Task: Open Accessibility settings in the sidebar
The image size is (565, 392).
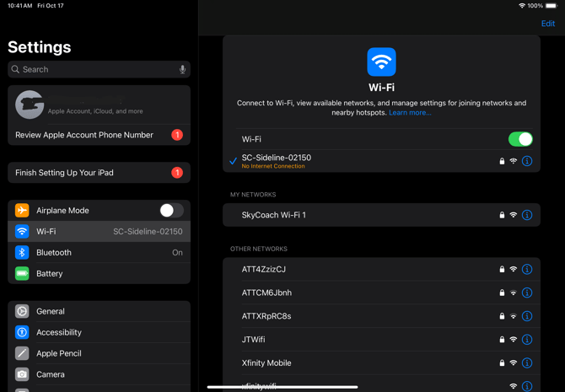Action: [x=100, y=332]
